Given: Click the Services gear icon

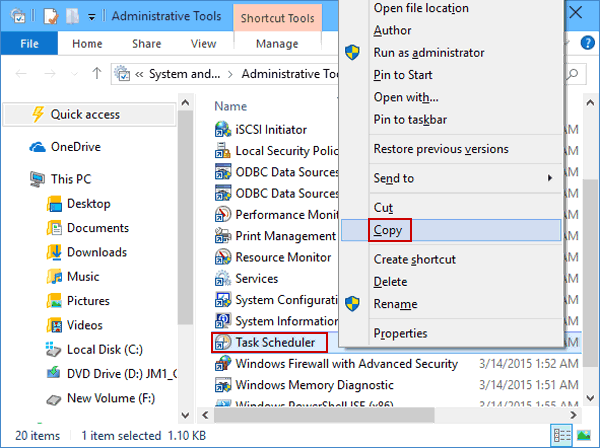Looking at the screenshot, I should 222,278.
